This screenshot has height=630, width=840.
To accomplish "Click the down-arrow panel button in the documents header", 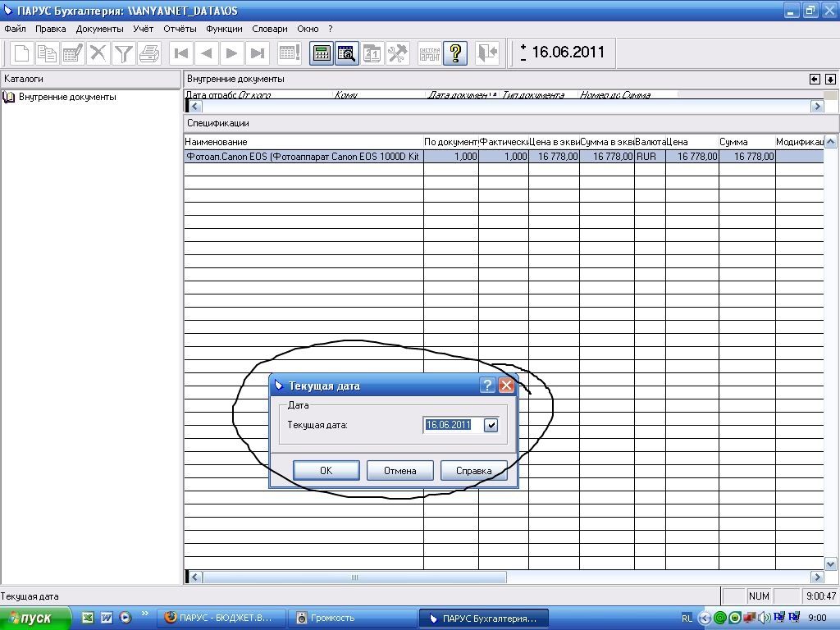I will 830,80.
